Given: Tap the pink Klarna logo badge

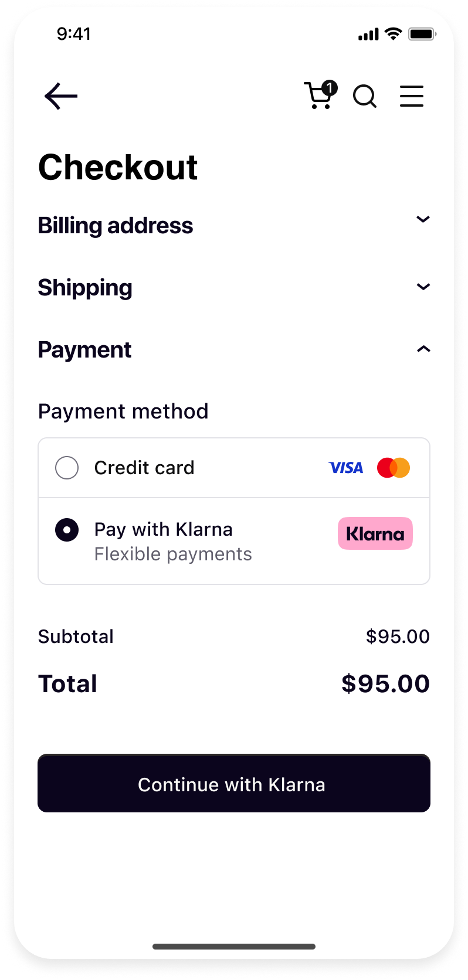Looking at the screenshot, I should 375,533.
